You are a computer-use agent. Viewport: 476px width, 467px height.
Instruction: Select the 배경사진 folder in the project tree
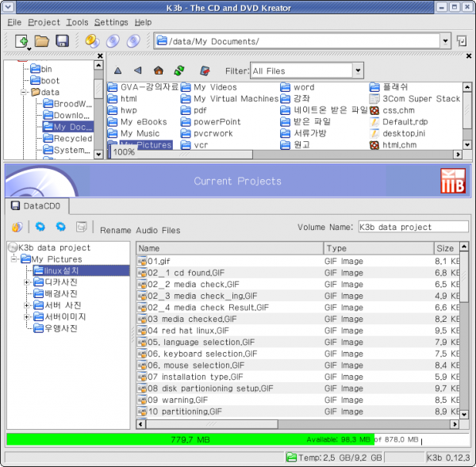click(56, 293)
